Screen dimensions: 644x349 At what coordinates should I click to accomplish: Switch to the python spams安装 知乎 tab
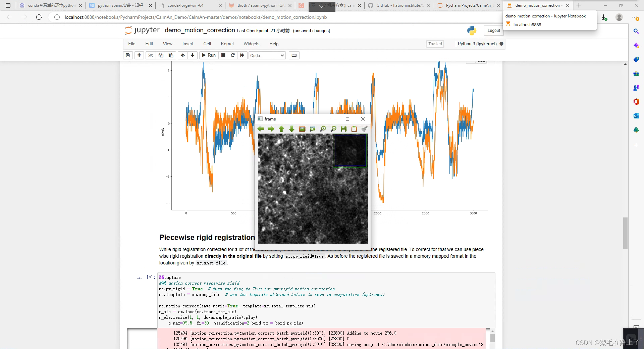coord(121,5)
